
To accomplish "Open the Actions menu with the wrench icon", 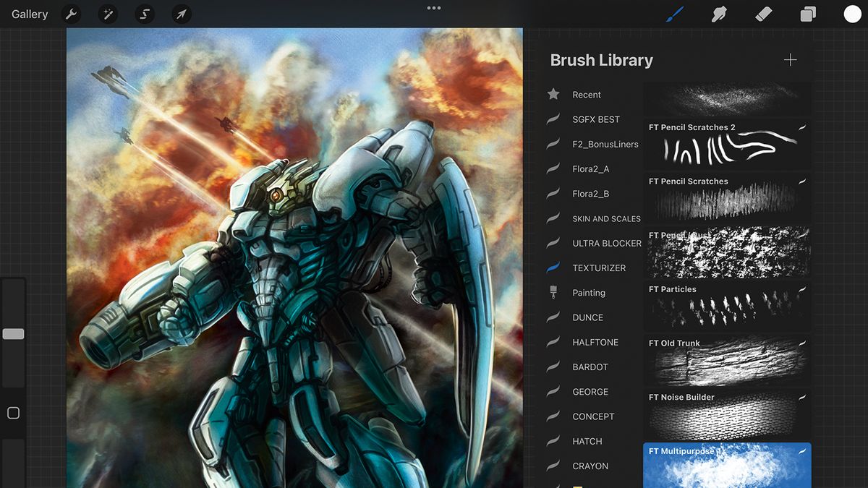I will [71, 14].
